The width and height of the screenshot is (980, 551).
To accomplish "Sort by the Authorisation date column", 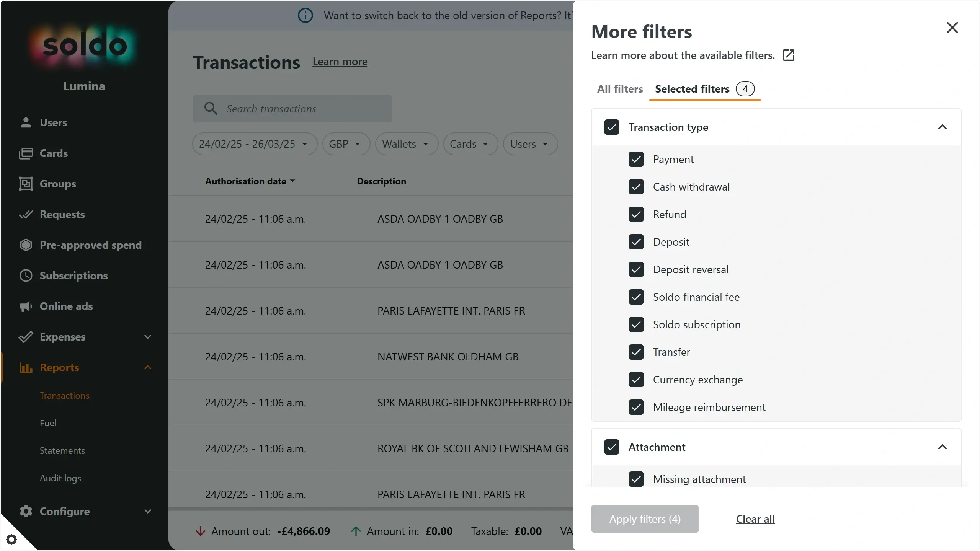I will 249,181.
